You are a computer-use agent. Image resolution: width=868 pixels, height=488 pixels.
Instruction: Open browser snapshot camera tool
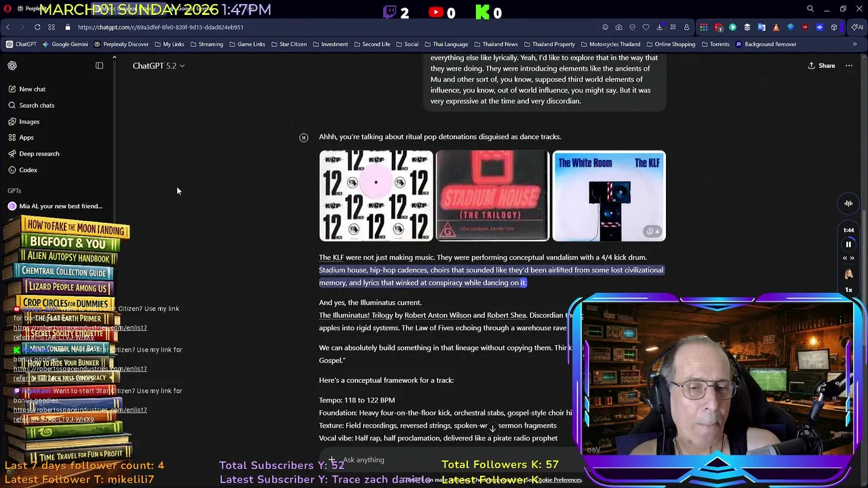tap(618, 27)
